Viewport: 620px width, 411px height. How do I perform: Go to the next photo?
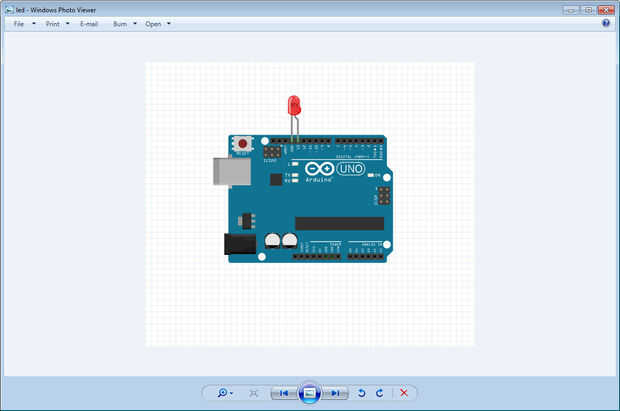pyautogui.click(x=335, y=393)
